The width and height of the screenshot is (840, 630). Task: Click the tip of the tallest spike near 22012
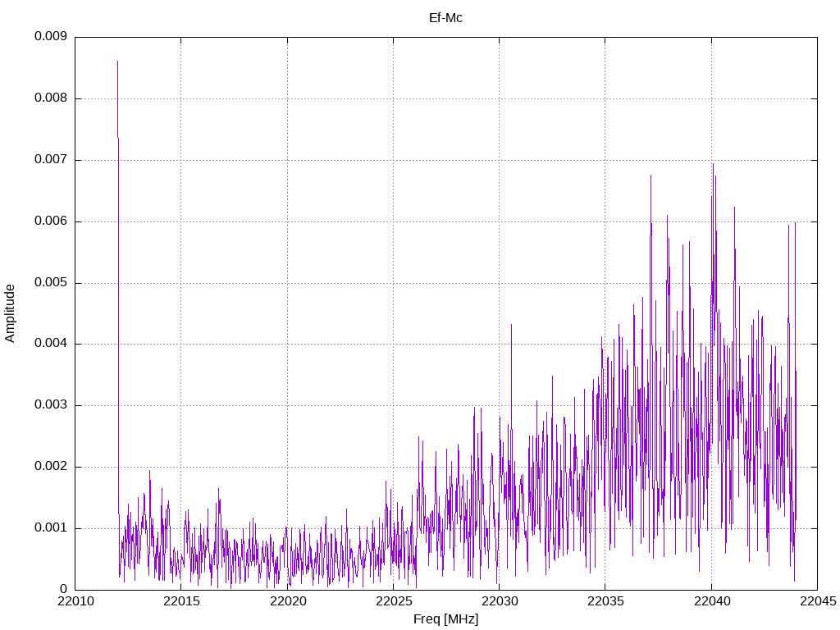117,62
